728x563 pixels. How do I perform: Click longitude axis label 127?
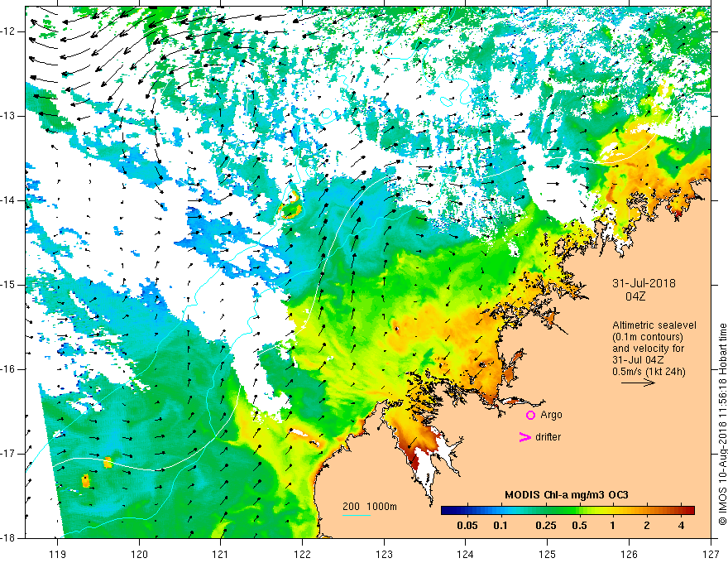711,554
